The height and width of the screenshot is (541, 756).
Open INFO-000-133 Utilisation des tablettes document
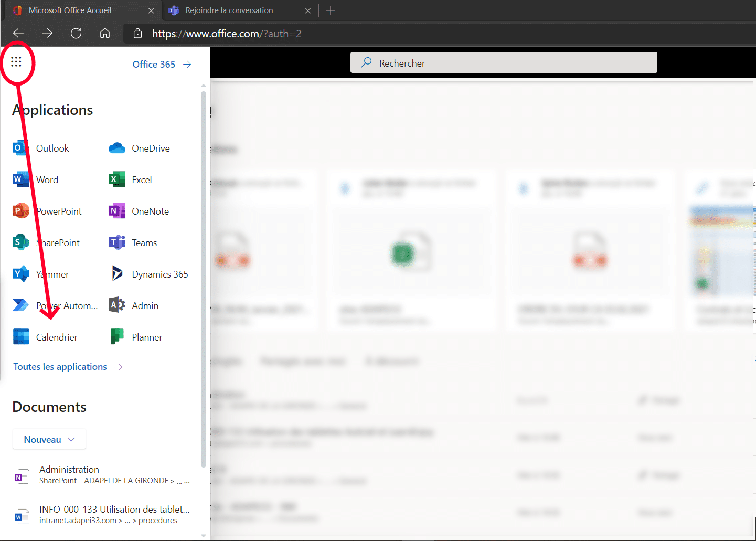(101, 515)
